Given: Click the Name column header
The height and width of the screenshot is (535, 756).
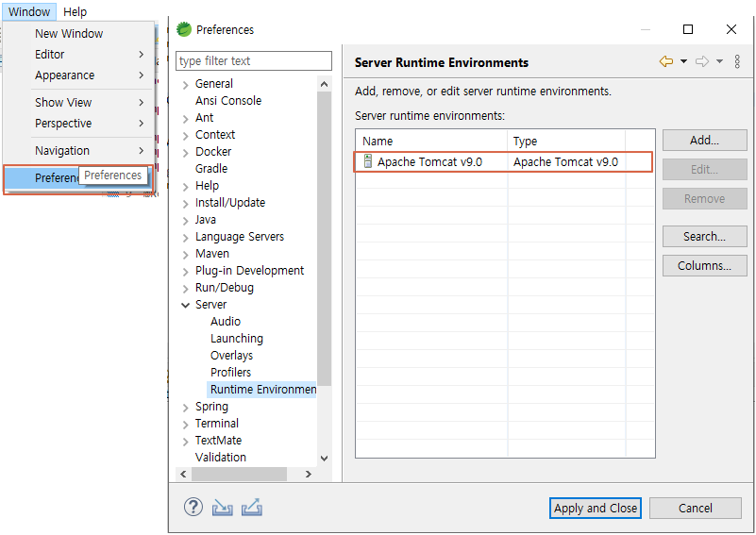Looking at the screenshot, I should point(431,142).
